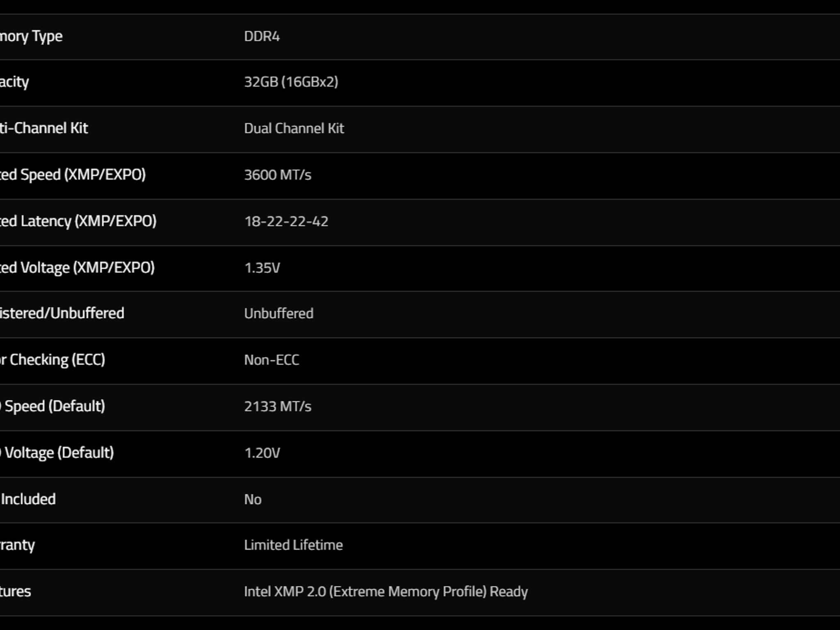The width and height of the screenshot is (840, 630).
Task: Select the 32GB (16GBx2) capacity value
Action: coord(291,82)
